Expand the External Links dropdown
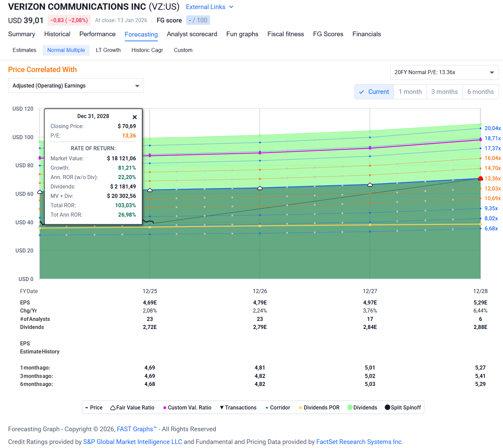 [210, 7]
